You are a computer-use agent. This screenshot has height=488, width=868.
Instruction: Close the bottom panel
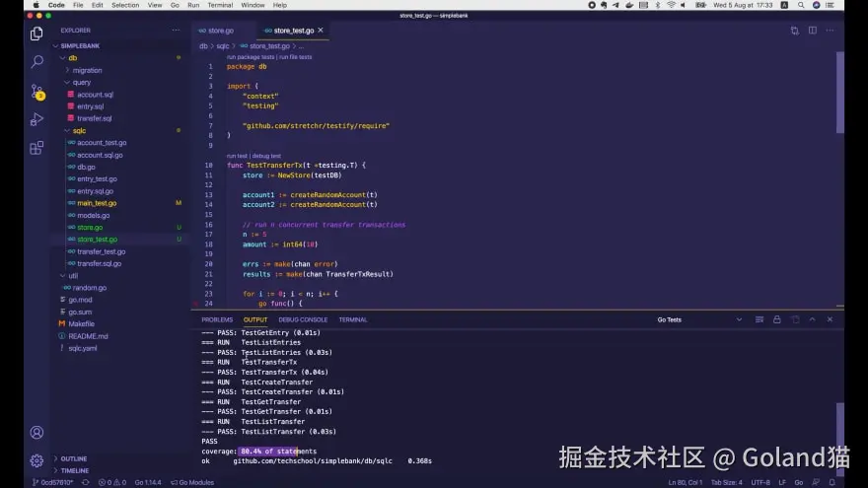pos(830,319)
